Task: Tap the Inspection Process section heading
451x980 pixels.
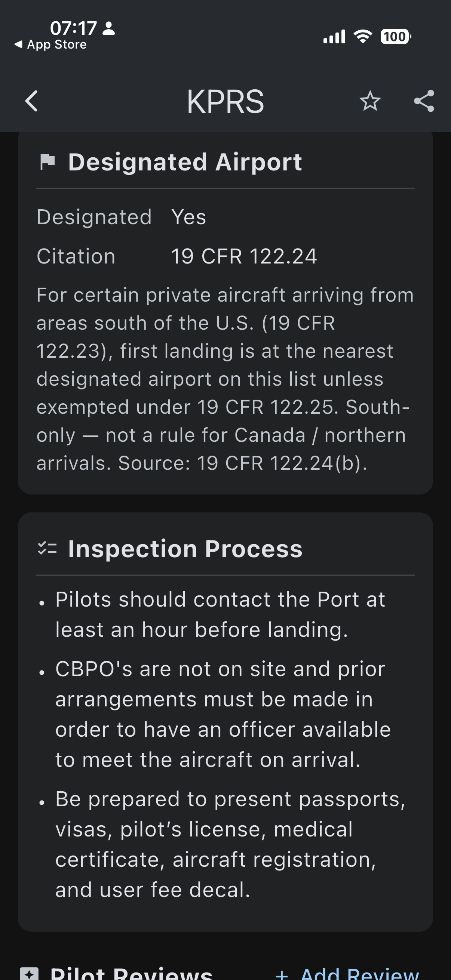Action: click(x=185, y=549)
